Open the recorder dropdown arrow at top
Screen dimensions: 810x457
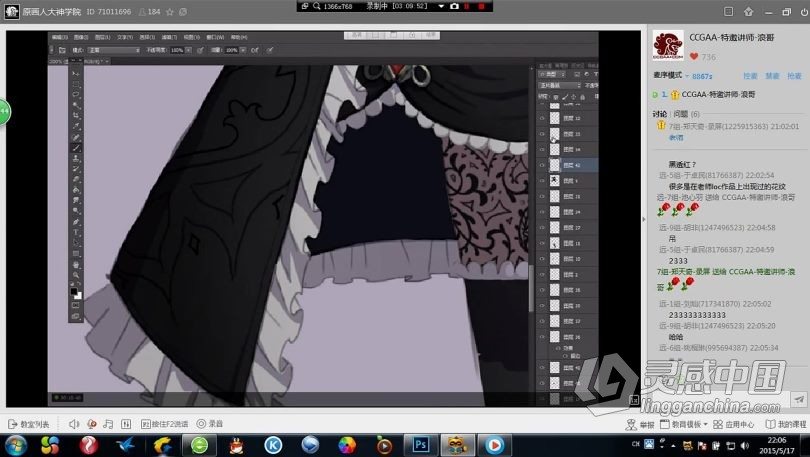(x=441, y=6)
